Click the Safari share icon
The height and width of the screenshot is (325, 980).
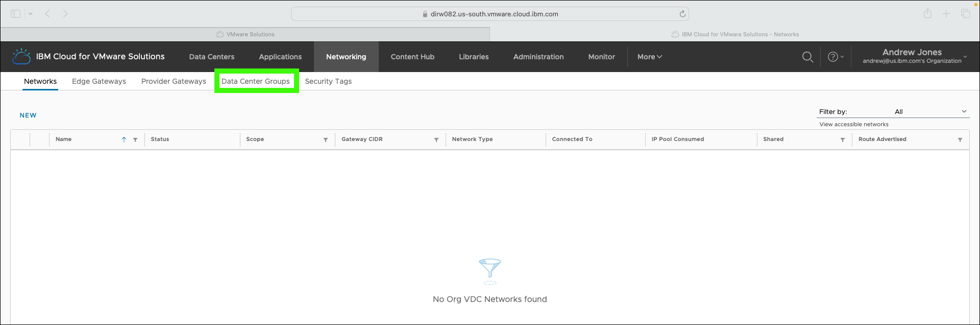coord(927,14)
